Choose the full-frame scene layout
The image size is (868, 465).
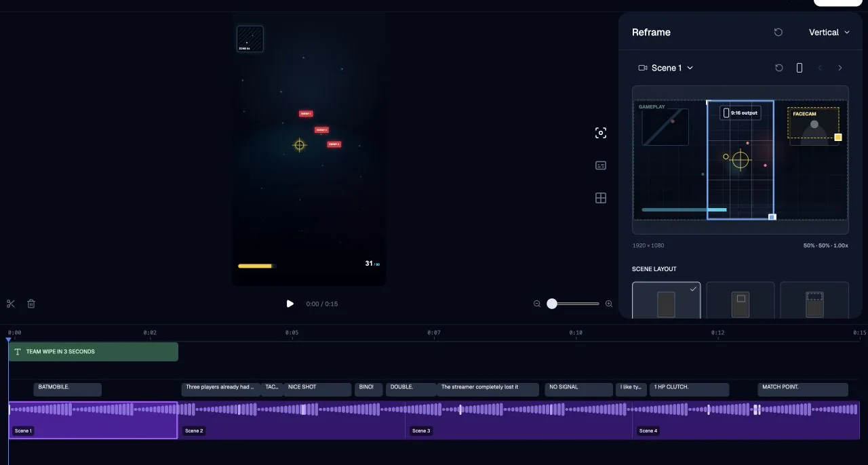tap(666, 300)
